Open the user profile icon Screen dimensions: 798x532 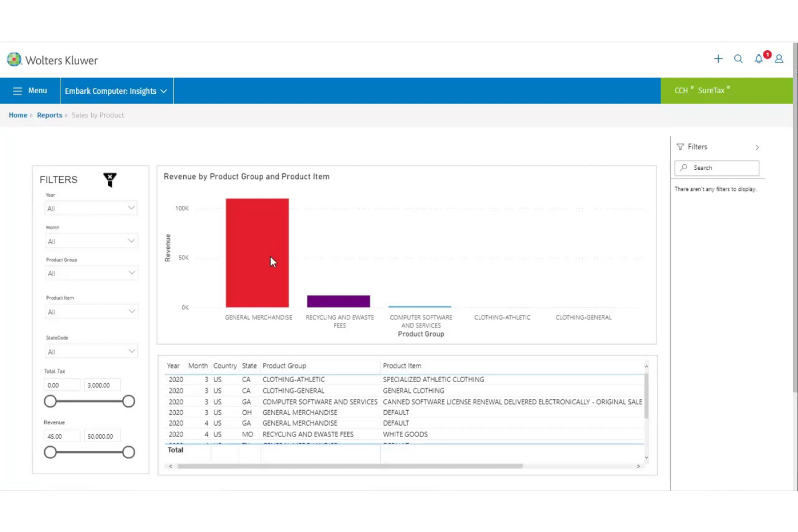point(779,59)
